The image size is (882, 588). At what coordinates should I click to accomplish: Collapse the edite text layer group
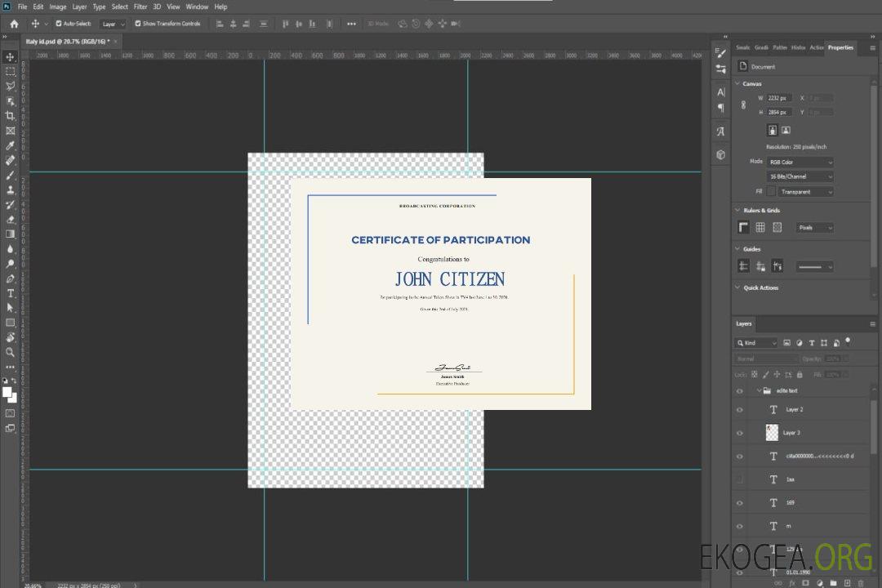click(x=758, y=391)
